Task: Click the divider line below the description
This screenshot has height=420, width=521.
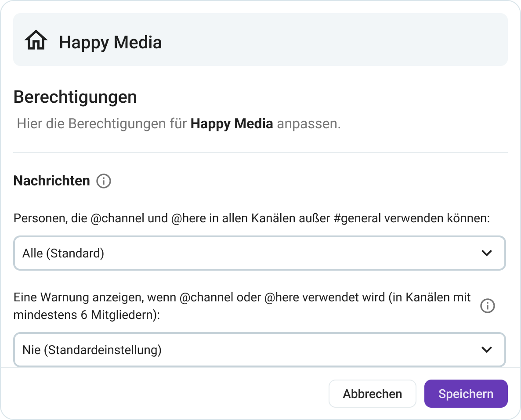Action: (260, 152)
